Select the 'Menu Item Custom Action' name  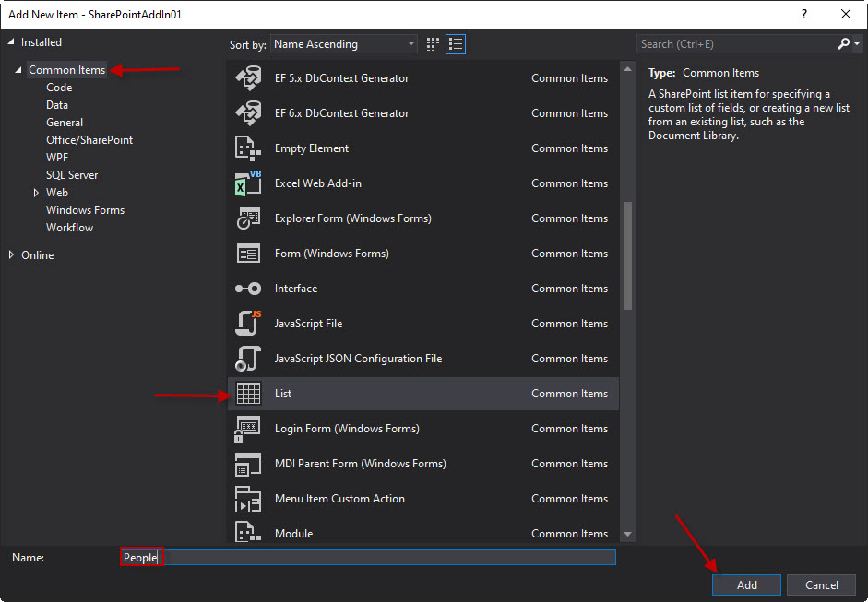339,499
